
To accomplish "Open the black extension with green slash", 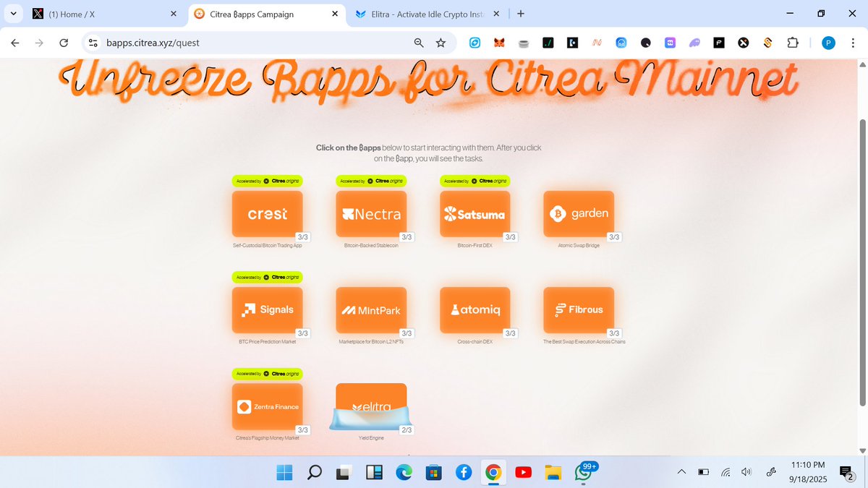I will tap(548, 43).
